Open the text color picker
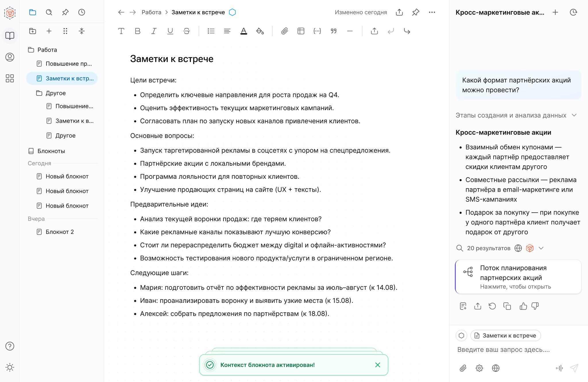Image resolution: width=588 pixels, height=382 pixels. (243, 31)
